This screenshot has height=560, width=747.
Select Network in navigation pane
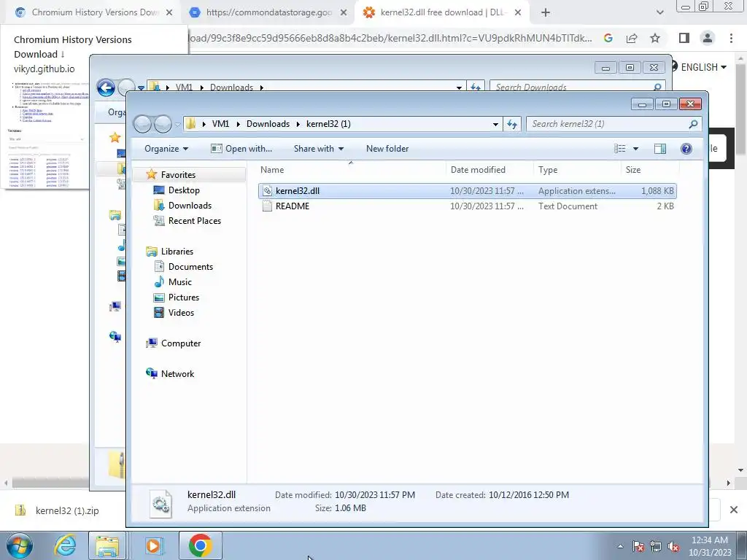point(177,374)
